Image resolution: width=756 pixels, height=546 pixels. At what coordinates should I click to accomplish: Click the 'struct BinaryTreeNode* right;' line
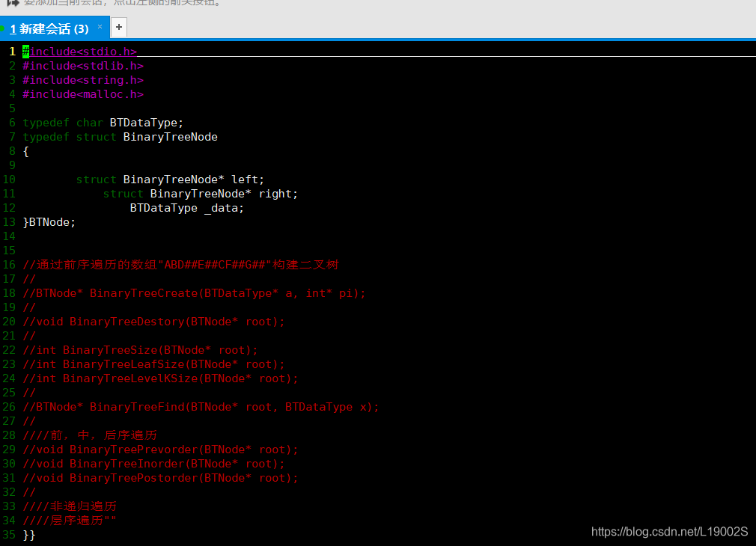[201, 194]
